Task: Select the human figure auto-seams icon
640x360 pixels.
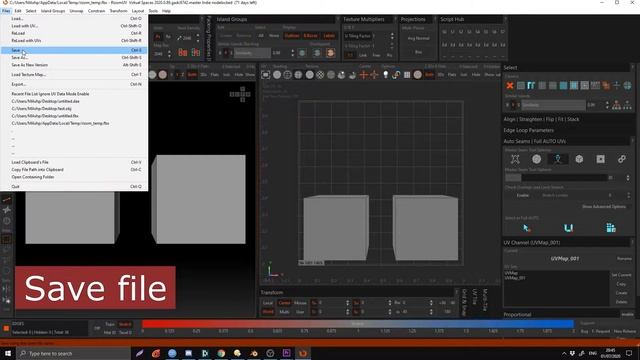Action: click(x=558, y=159)
